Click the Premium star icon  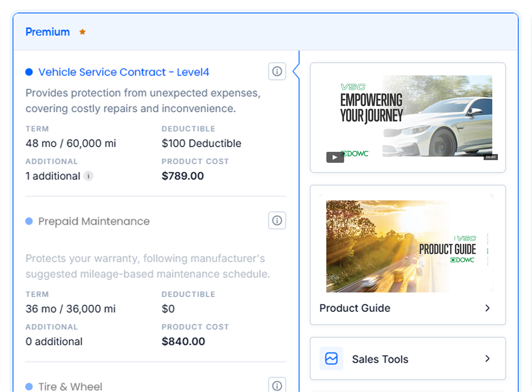tap(82, 32)
